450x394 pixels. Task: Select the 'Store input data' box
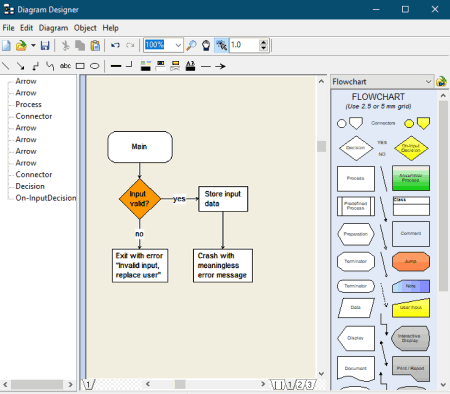tap(223, 199)
